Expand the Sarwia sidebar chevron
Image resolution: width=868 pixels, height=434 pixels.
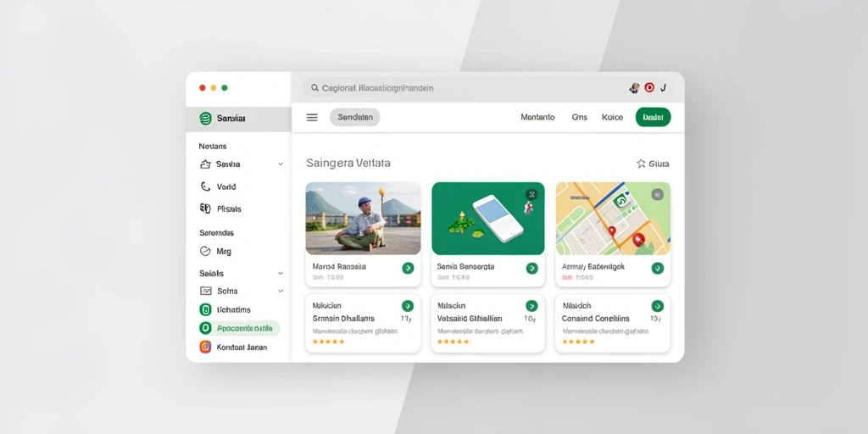click(281, 164)
